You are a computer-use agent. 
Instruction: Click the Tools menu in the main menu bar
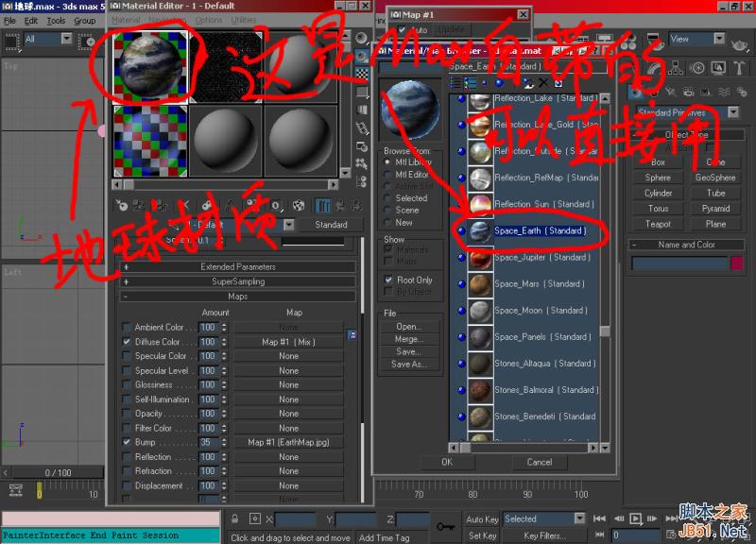[57, 19]
